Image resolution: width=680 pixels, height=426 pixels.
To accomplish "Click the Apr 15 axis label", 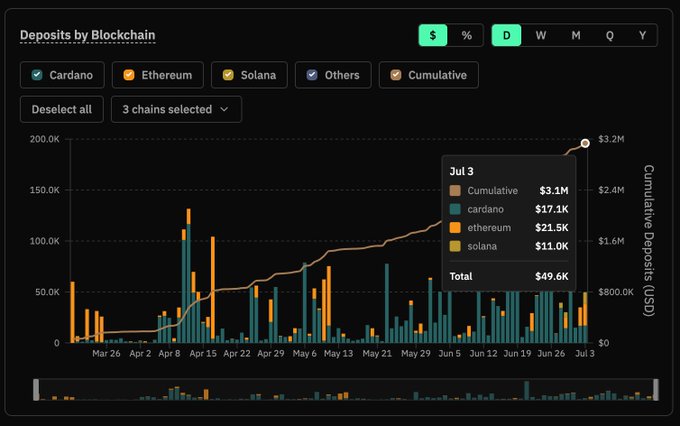I will click(203, 354).
